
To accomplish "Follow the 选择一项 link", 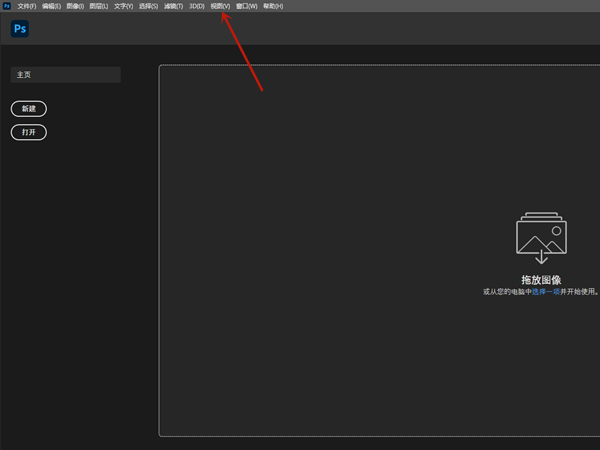I will 546,292.
